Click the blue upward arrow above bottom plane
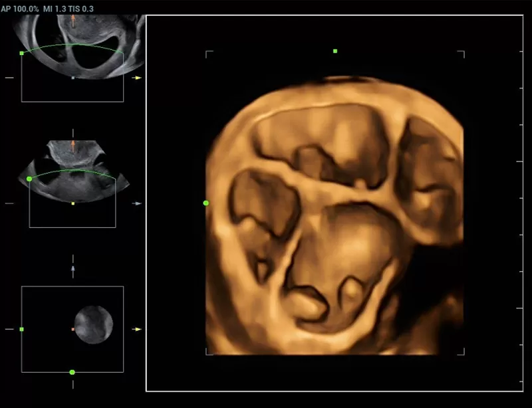The height and width of the screenshot is (408, 532). coord(73,269)
